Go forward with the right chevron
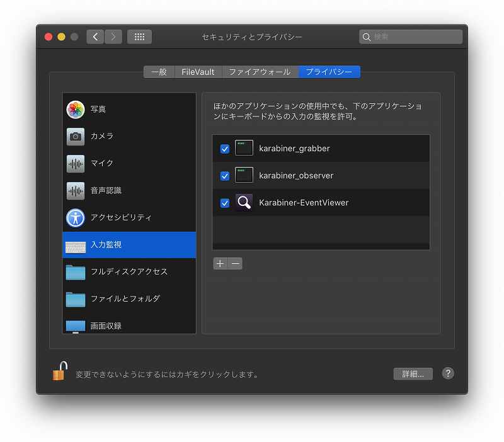Screen dimensions: 504x442 pyautogui.click(x=113, y=37)
